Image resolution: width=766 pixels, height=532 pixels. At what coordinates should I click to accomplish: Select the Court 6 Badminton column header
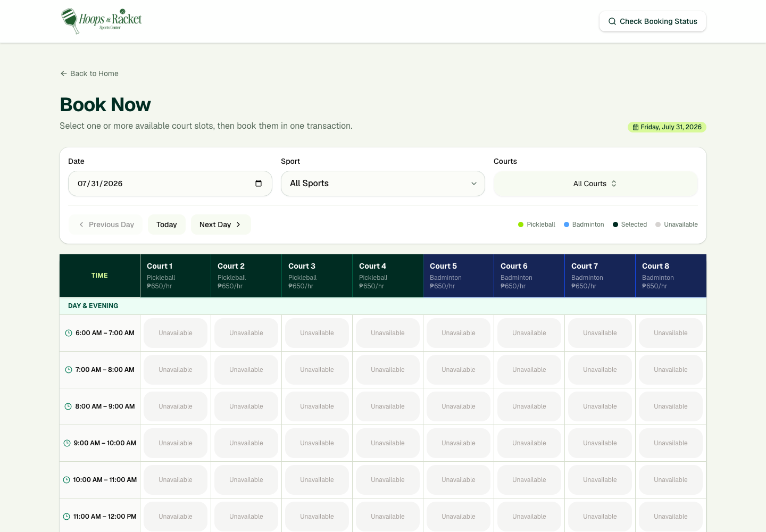(529, 276)
